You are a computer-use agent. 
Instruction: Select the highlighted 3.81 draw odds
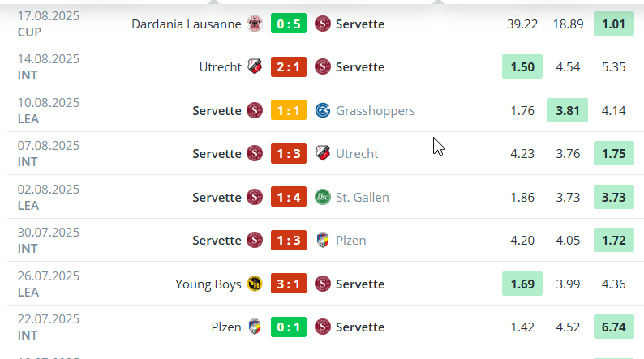[x=566, y=110]
